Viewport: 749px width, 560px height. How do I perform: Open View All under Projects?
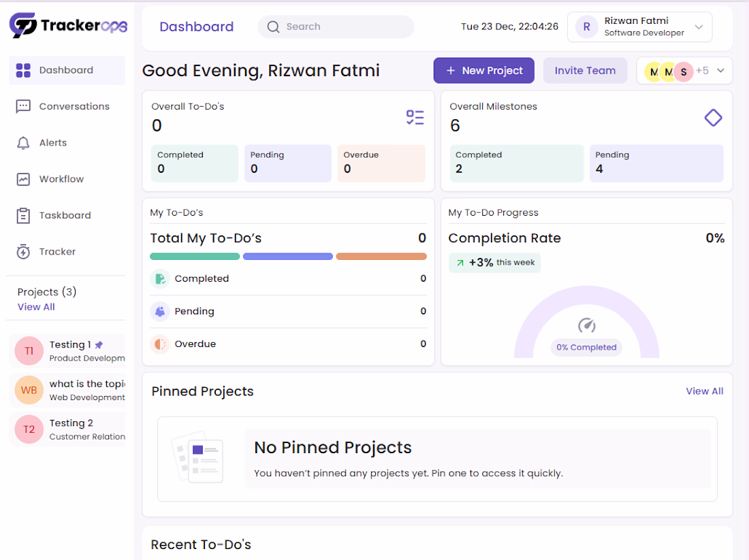(x=36, y=307)
